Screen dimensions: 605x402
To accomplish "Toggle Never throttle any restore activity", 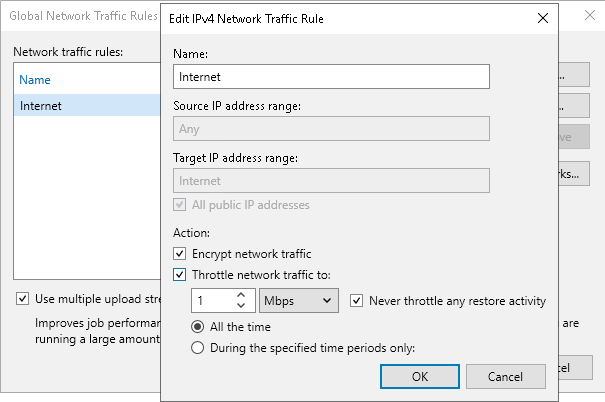I will click(x=356, y=301).
